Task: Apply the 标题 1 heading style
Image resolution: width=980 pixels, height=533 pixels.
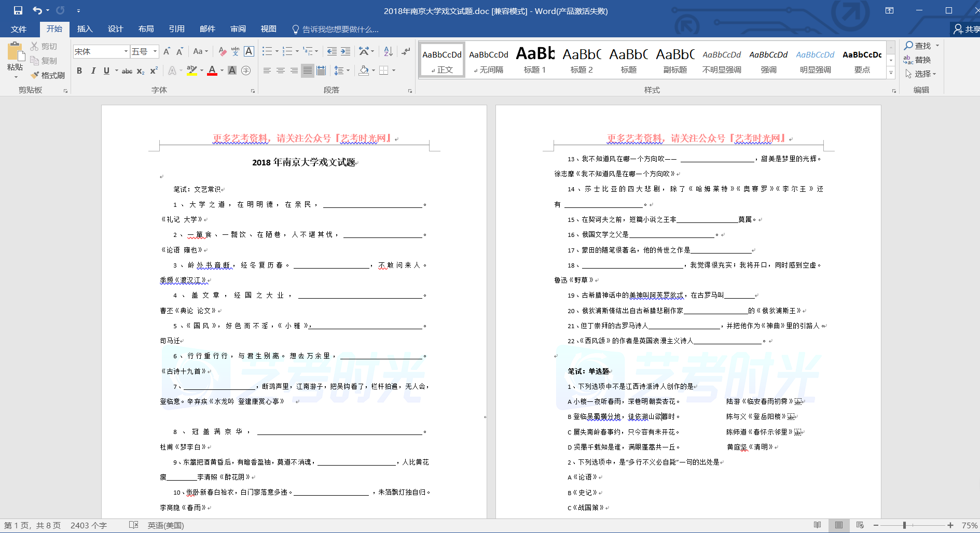Action: (x=535, y=60)
